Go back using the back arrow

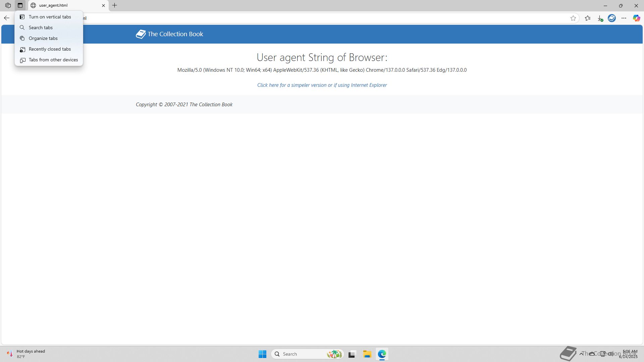(x=7, y=18)
